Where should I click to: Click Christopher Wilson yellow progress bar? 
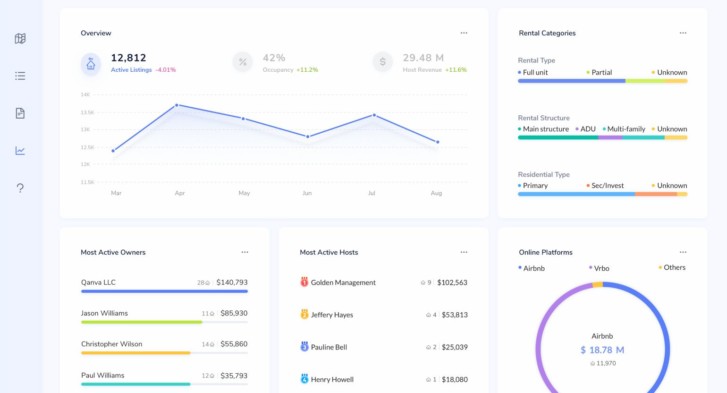coord(135,353)
